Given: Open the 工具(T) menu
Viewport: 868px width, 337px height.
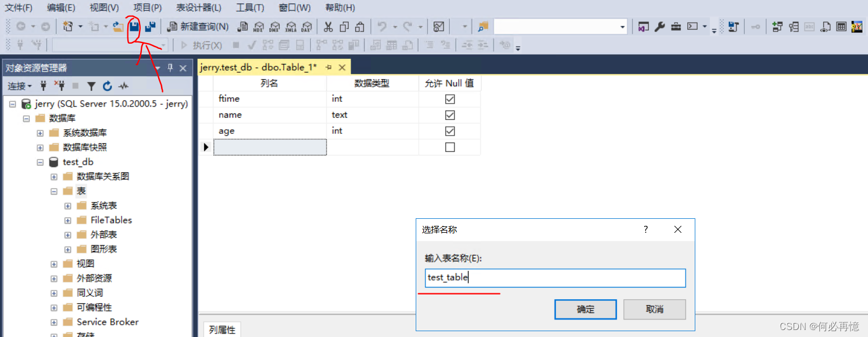Looking at the screenshot, I should 250,8.
